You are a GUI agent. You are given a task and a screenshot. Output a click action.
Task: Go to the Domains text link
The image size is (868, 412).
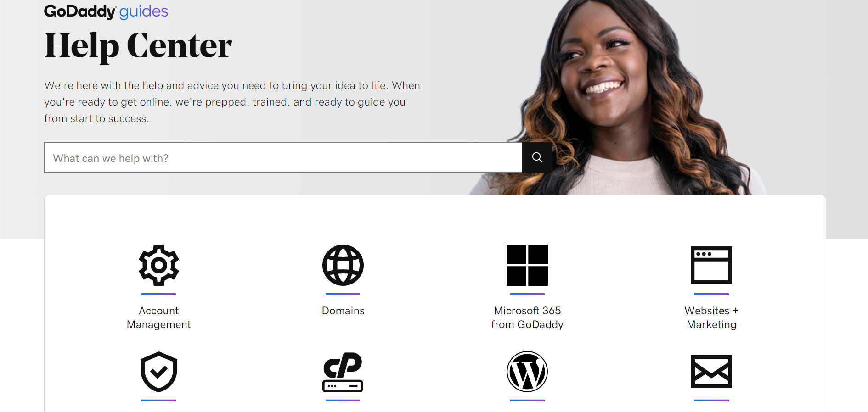click(x=343, y=311)
